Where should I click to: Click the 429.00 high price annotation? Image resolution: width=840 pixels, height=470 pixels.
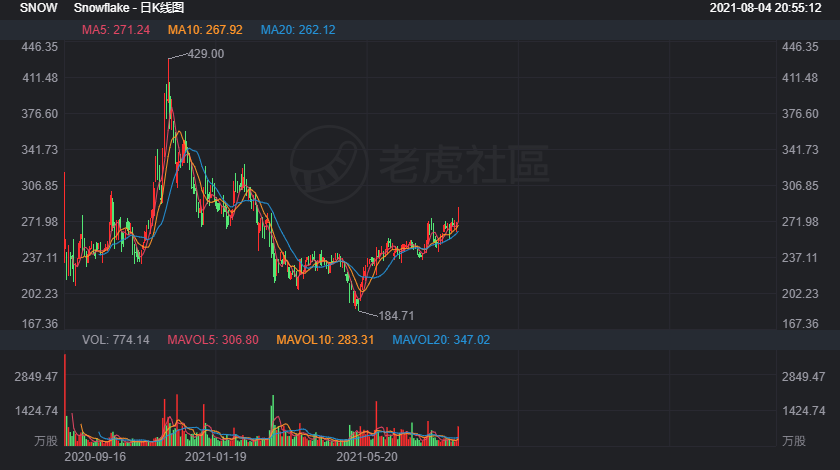[x=206, y=54]
